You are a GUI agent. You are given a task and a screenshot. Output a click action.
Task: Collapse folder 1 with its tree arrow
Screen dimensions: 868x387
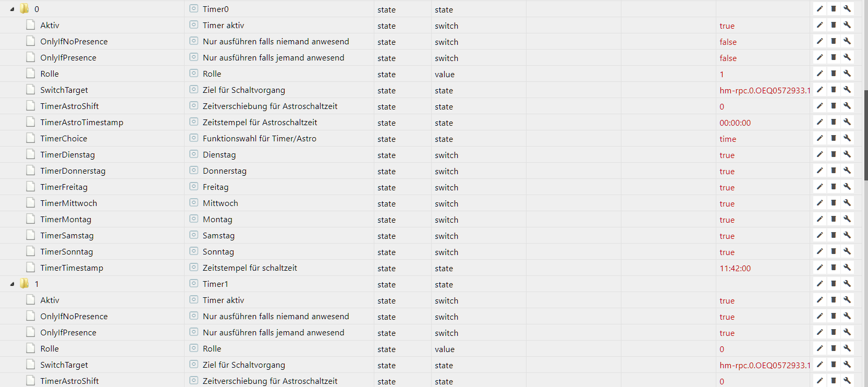click(12, 284)
